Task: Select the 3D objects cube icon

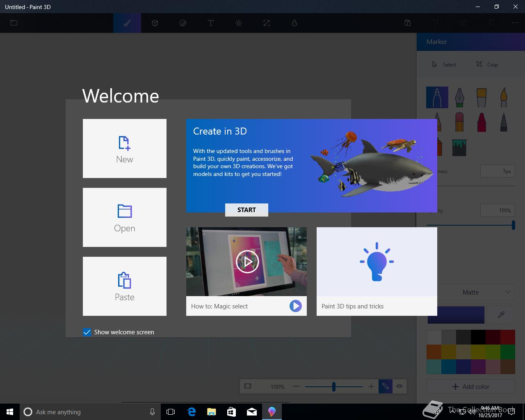Action: pyautogui.click(x=155, y=23)
